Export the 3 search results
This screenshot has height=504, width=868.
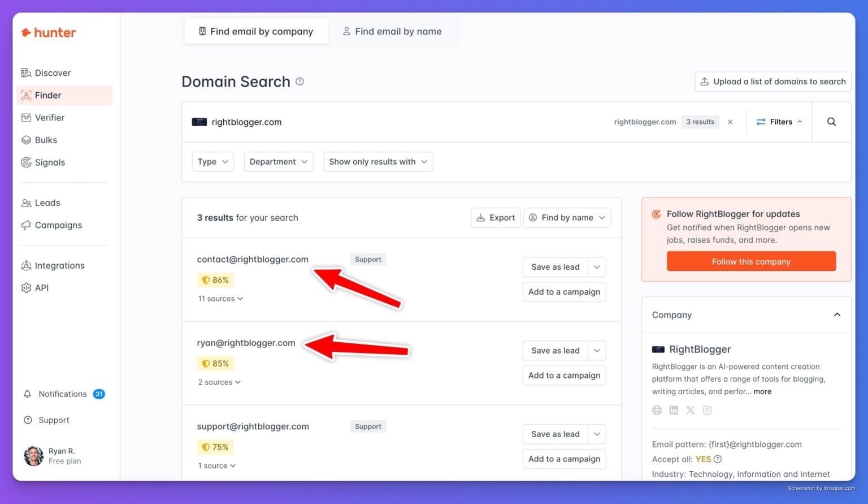[x=495, y=217]
